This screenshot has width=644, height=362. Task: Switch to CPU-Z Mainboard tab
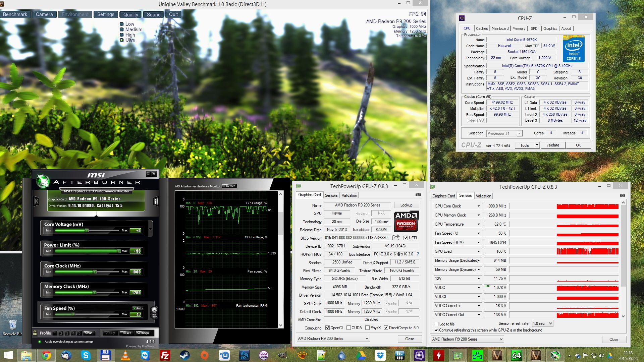point(500,28)
